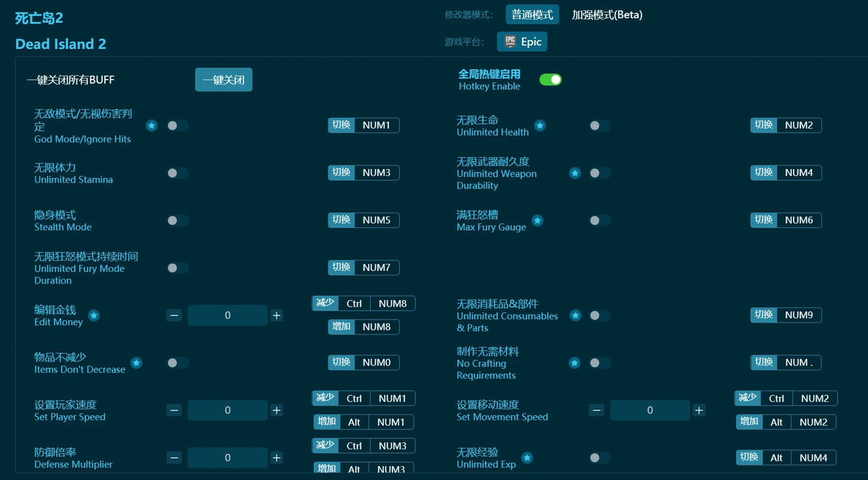Screen dimensions: 868x480
Task: Click NUM3 hotkey for Unlimited Stamina
Action: 363,173
